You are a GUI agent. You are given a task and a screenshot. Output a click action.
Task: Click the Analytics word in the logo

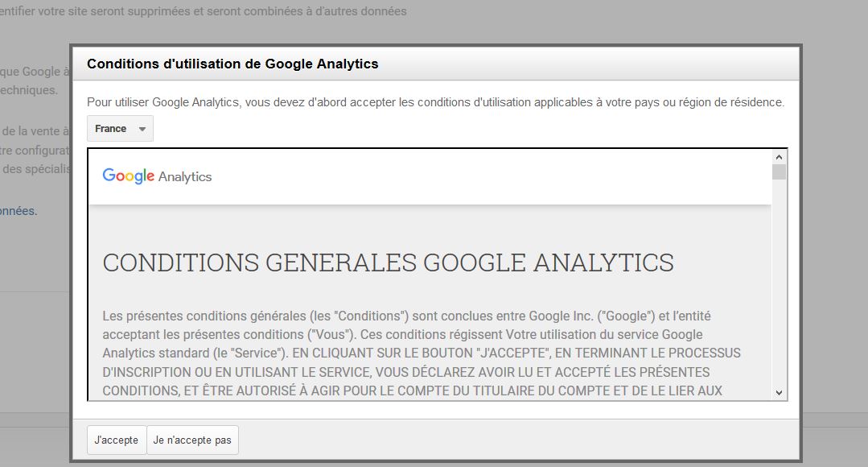[x=185, y=176]
